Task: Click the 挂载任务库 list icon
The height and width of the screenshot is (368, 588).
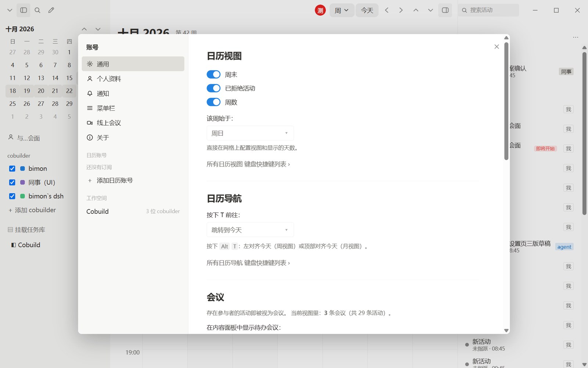Action: (10, 230)
